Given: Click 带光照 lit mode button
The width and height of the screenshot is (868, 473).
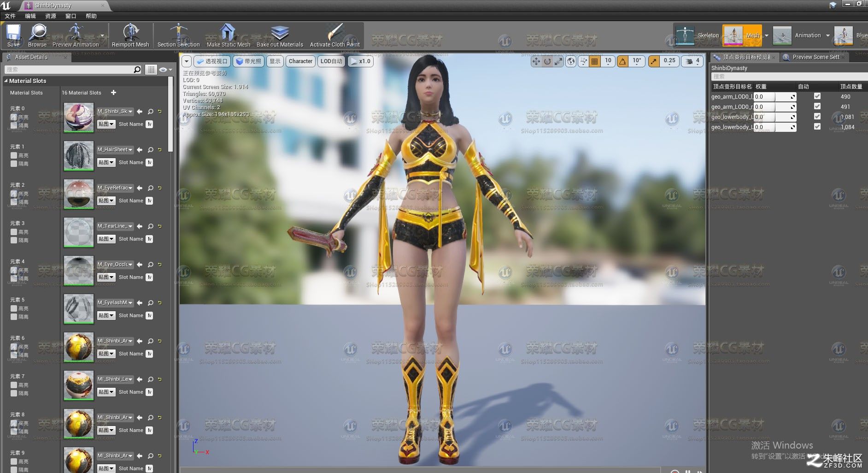Looking at the screenshot, I should coord(249,61).
